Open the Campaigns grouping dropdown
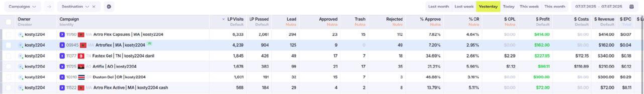The height and width of the screenshot is (94, 644). tap(22, 7)
